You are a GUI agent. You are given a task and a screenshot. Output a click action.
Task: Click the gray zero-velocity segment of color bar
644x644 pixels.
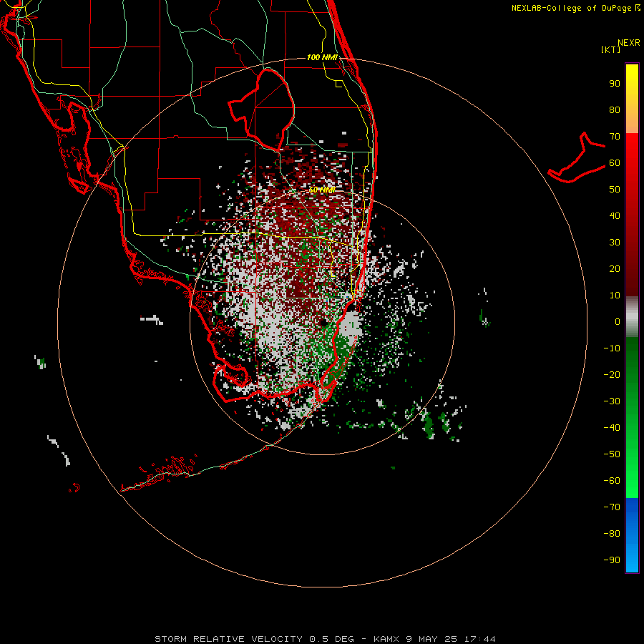click(632, 317)
